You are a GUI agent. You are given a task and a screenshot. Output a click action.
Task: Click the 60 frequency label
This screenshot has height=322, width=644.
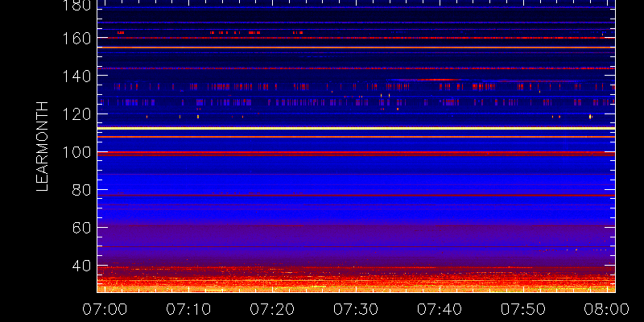pyautogui.click(x=81, y=228)
